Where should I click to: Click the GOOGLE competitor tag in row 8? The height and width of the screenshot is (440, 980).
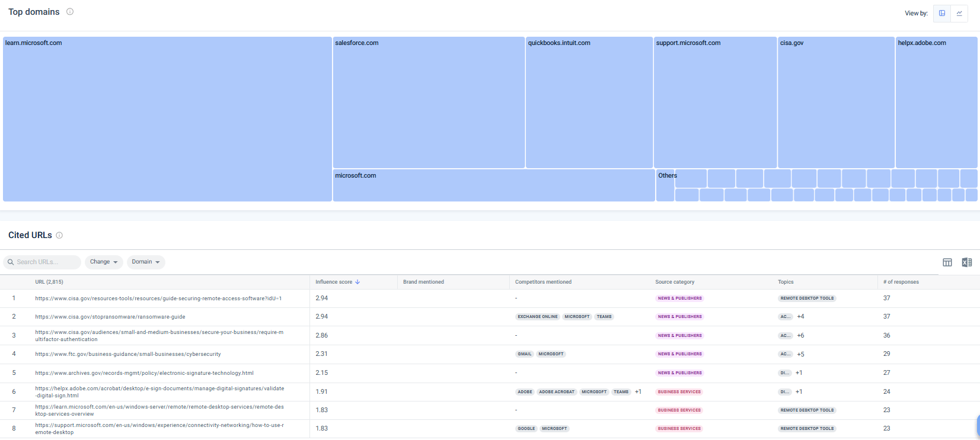[x=526, y=429]
